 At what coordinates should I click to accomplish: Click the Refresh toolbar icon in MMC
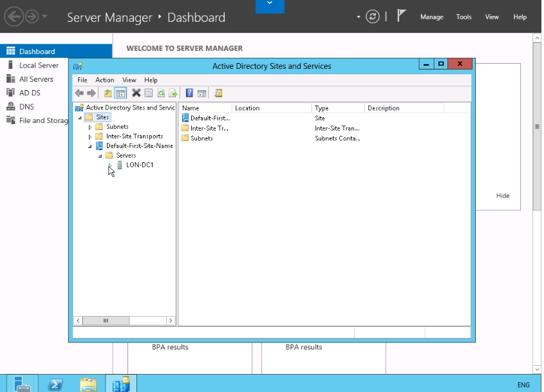coord(161,93)
